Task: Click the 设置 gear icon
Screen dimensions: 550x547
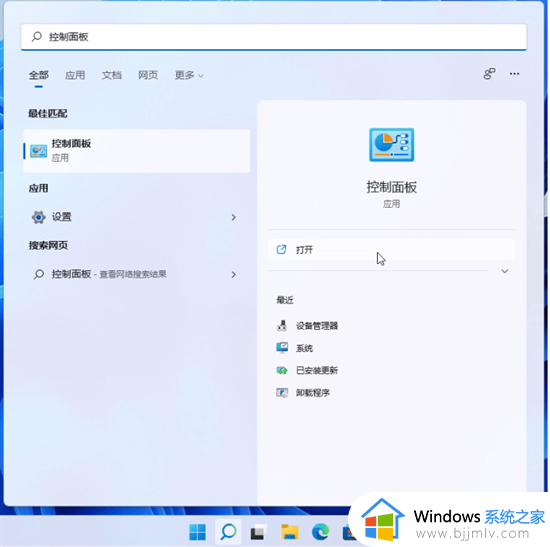Action: click(x=39, y=217)
